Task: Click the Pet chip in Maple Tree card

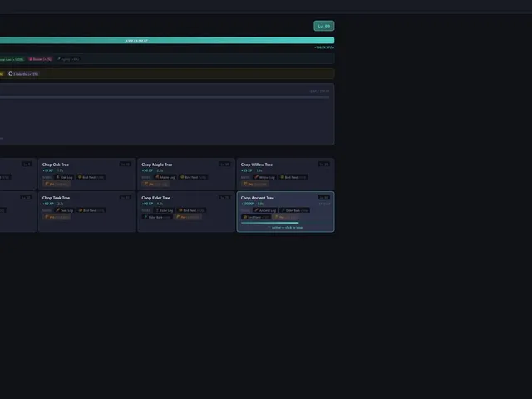Action: tap(155, 184)
